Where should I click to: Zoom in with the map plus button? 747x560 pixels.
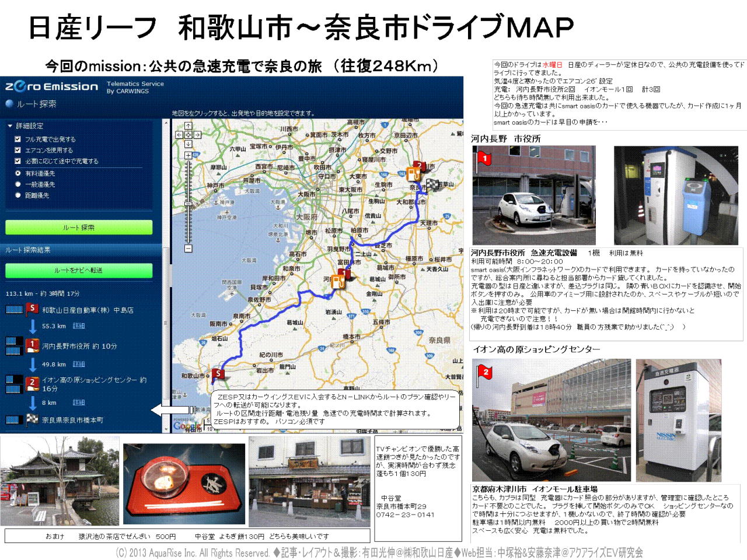point(188,155)
